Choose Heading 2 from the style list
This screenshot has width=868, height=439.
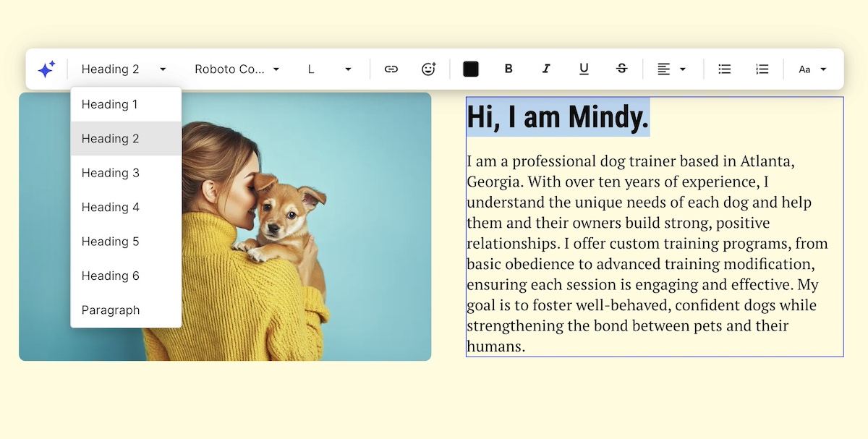point(126,139)
